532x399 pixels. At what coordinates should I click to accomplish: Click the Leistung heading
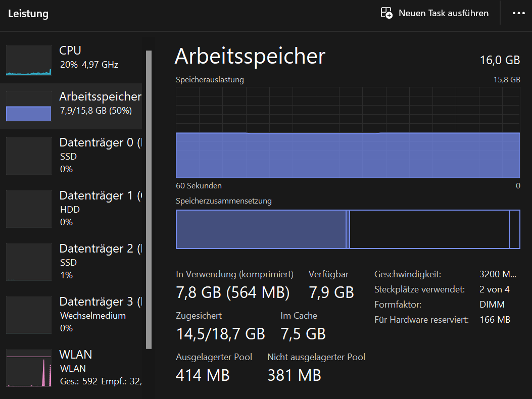[28, 14]
